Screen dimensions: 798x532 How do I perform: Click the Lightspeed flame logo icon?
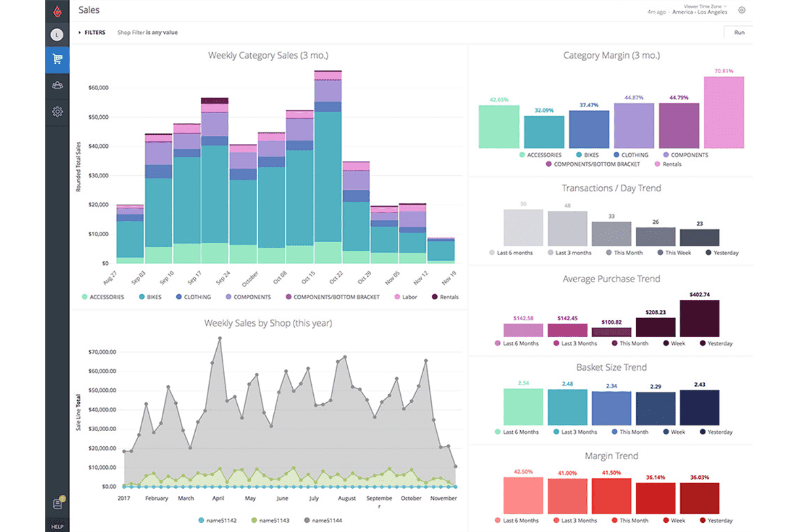[57, 11]
